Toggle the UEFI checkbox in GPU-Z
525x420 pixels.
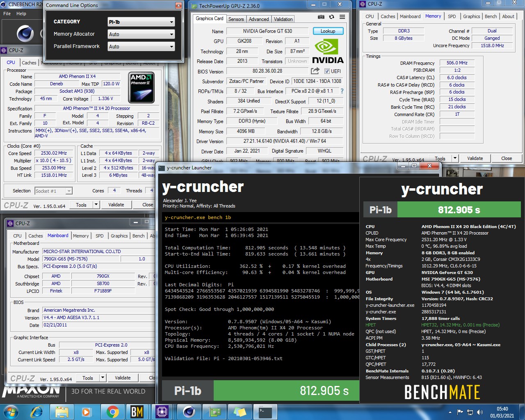pyautogui.click(x=327, y=71)
